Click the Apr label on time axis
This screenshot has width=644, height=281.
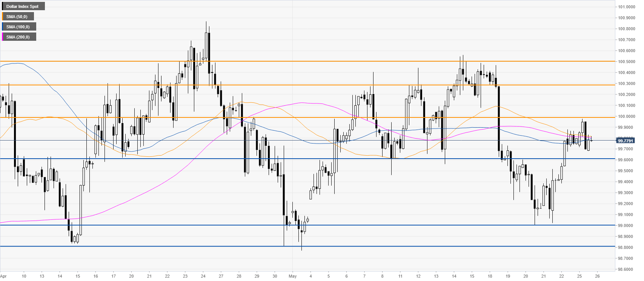(x=3, y=276)
